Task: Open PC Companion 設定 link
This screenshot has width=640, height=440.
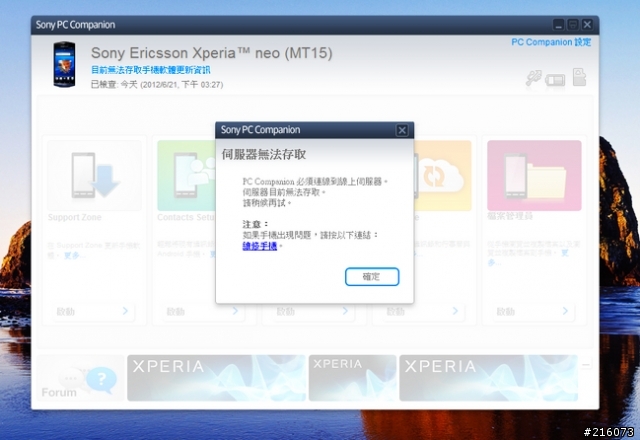Action: click(551, 42)
